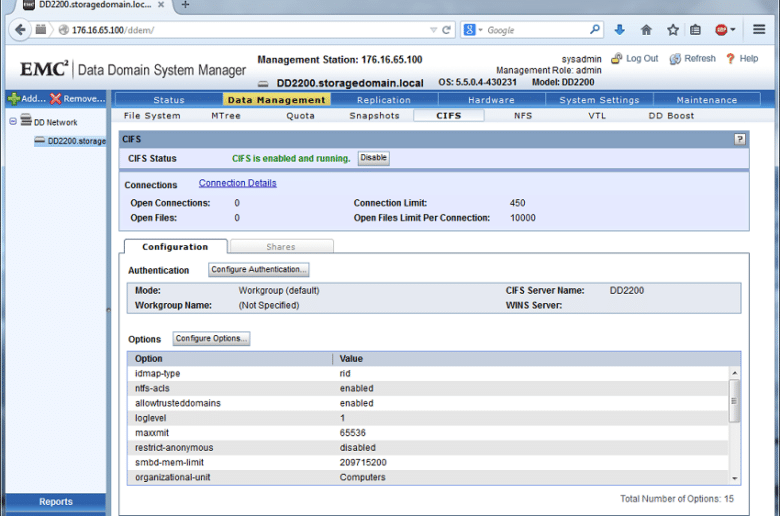The width and height of the screenshot is (780, 516).
Task: Collapse the DD Network tree node
Action: [13, 121]
